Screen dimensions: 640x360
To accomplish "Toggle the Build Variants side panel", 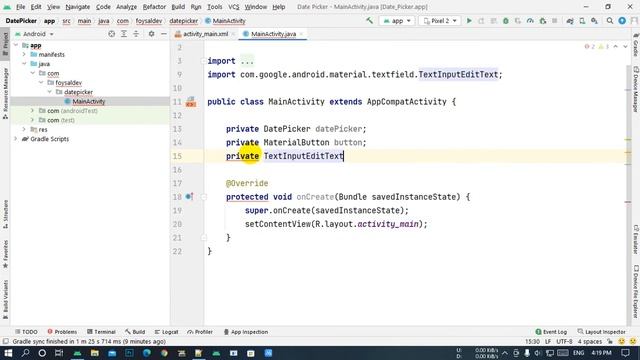I will coord(5,299).
